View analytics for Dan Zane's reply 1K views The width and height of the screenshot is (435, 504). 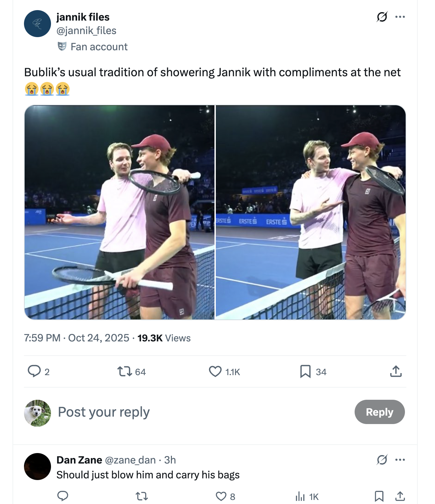(x=300, y=496)
